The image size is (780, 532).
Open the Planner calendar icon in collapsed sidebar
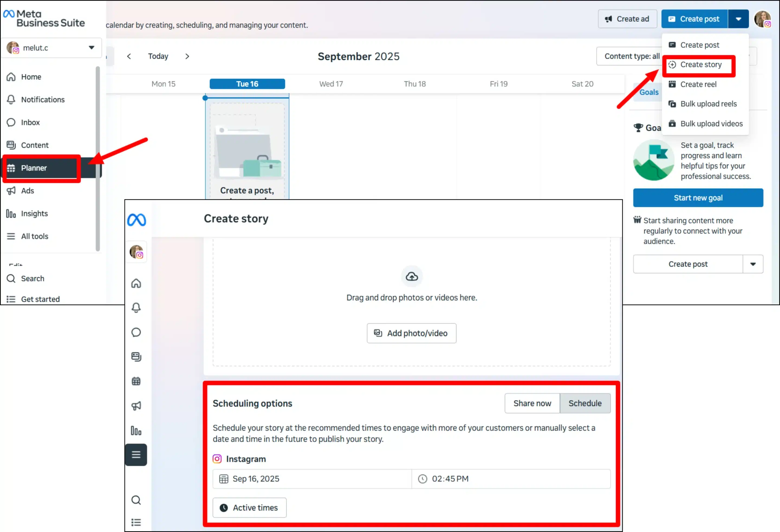(x=136, y=381)
